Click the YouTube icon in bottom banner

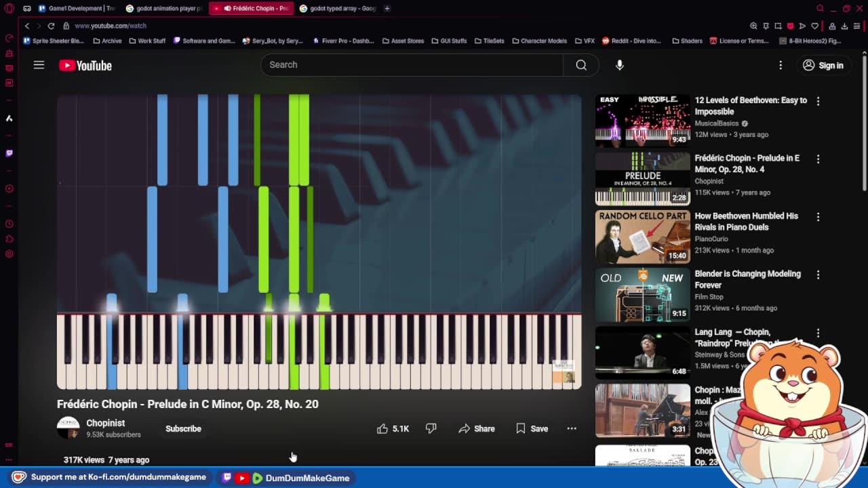242,478
